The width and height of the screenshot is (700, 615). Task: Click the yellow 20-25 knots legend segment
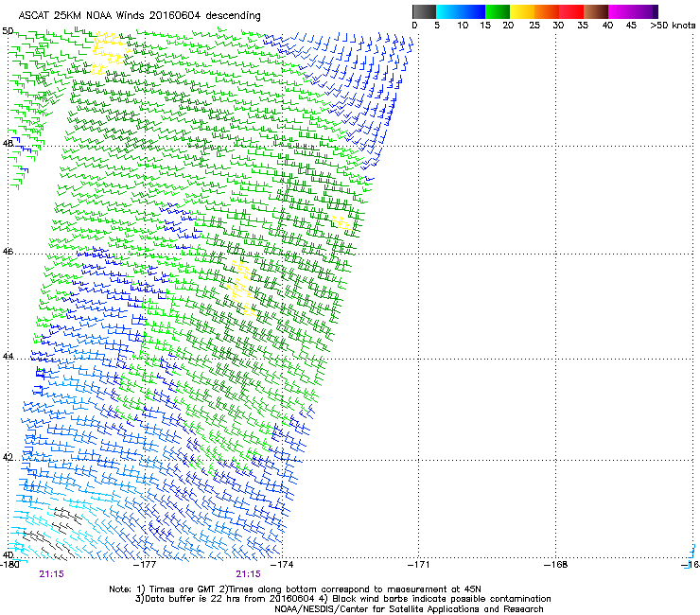pyautogui.click(x=522, y=11)
